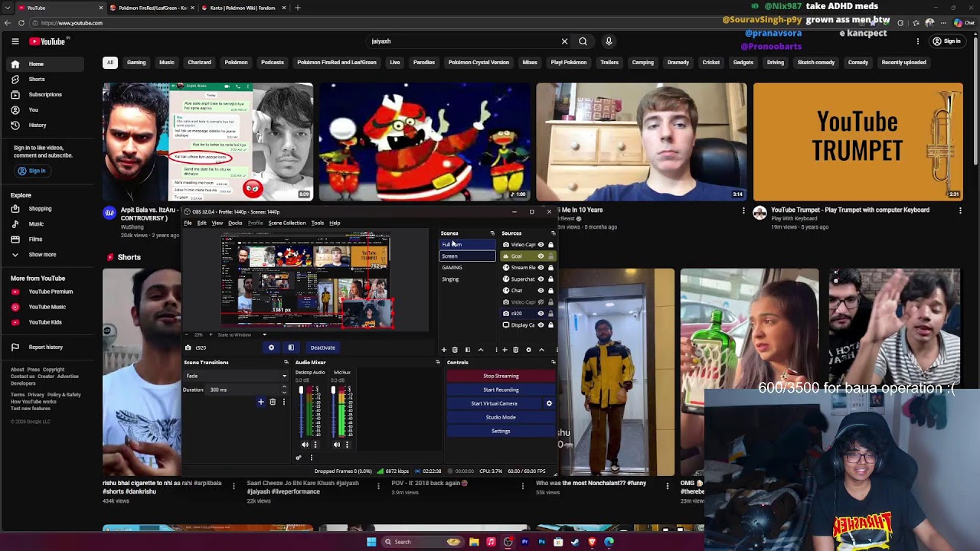Open virtual camera settings gear
The width and height of the screenshot is (980, 551).
tap(549, 403)
